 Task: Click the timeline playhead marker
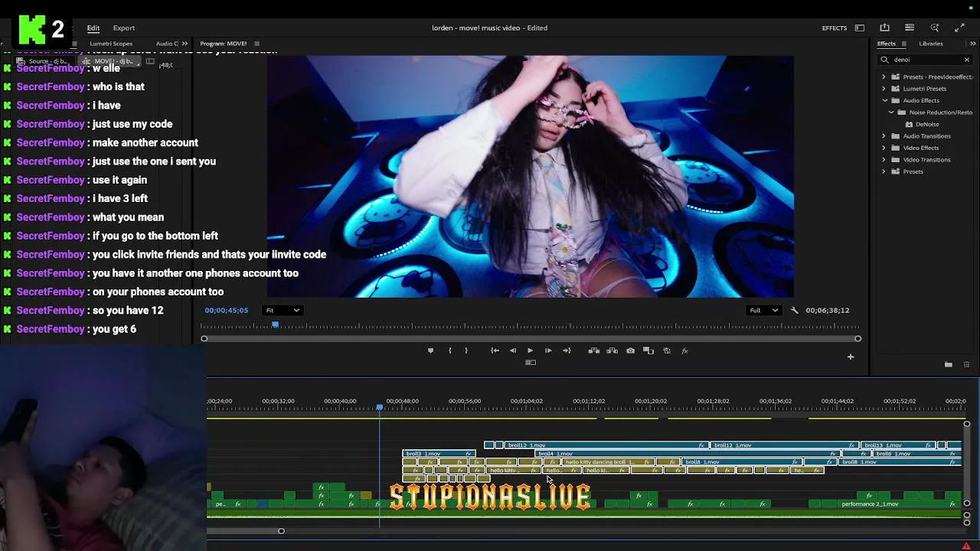pos(379,407)
